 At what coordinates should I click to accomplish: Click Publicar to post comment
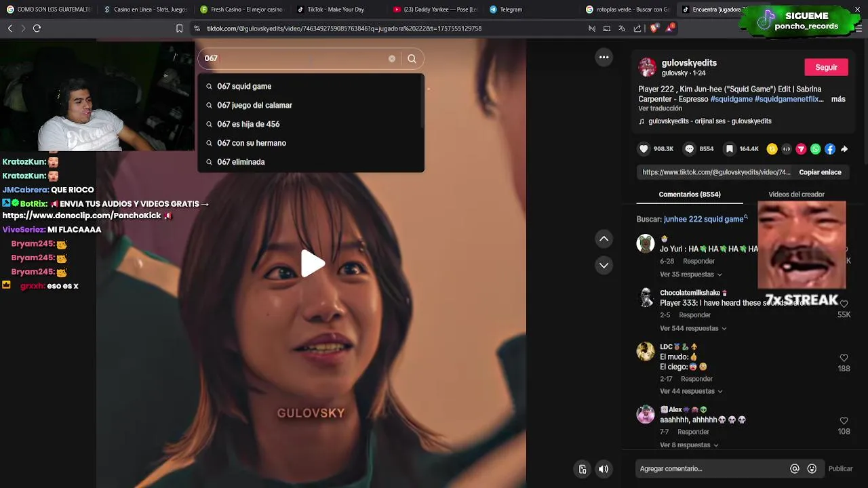(840, 468)
